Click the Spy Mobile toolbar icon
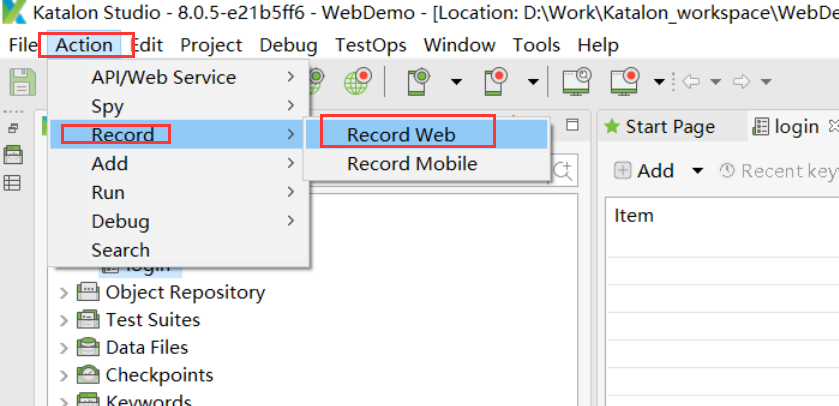 point(418,81)
